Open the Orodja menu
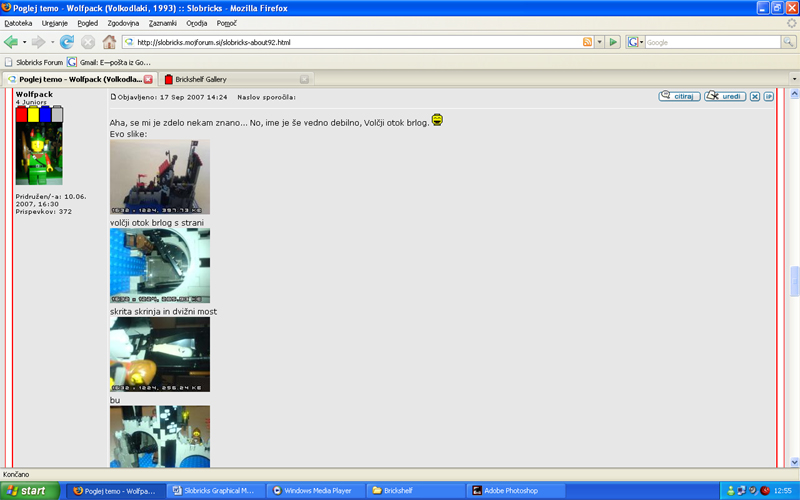Screen dimensions: 800x500 [196, 23]
